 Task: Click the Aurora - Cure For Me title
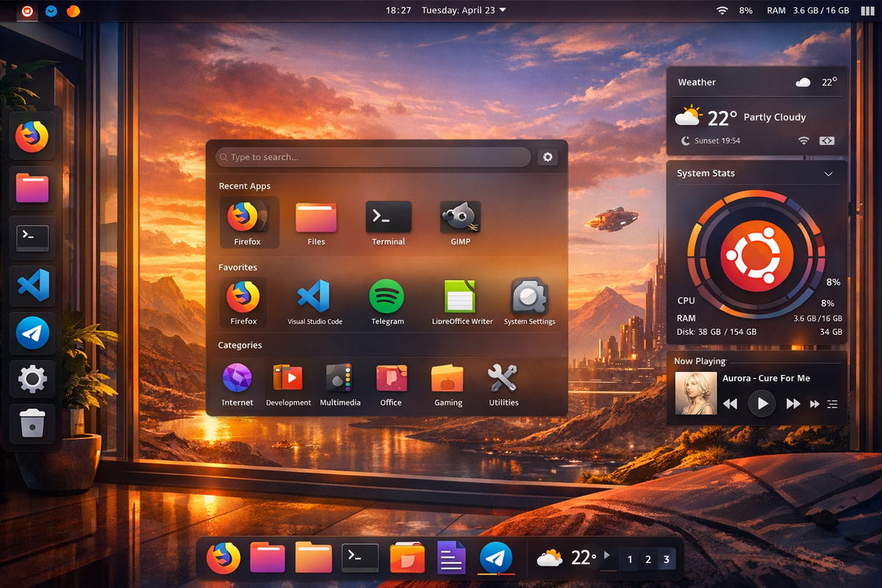[766, 378]
